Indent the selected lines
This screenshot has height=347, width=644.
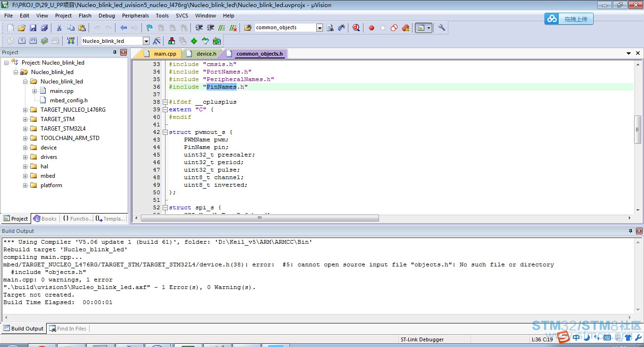(199, 28)
